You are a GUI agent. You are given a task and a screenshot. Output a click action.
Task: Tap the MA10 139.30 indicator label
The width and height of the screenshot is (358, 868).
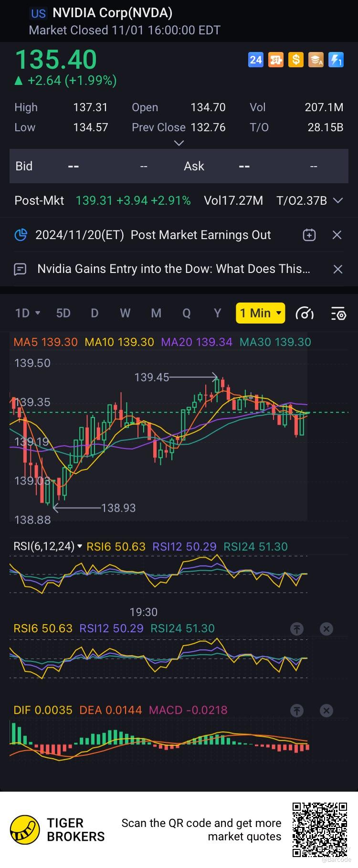(119, 342)
